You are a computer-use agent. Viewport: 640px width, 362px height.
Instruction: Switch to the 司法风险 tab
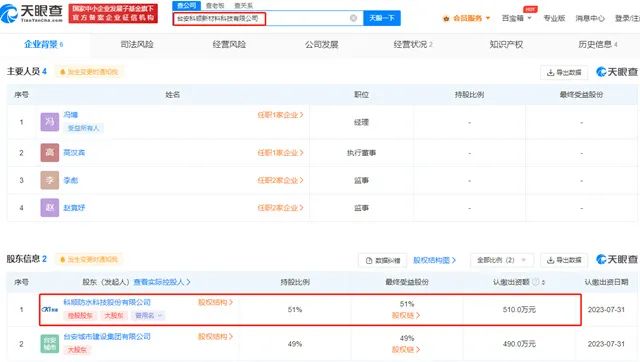(x=137, y=44)
